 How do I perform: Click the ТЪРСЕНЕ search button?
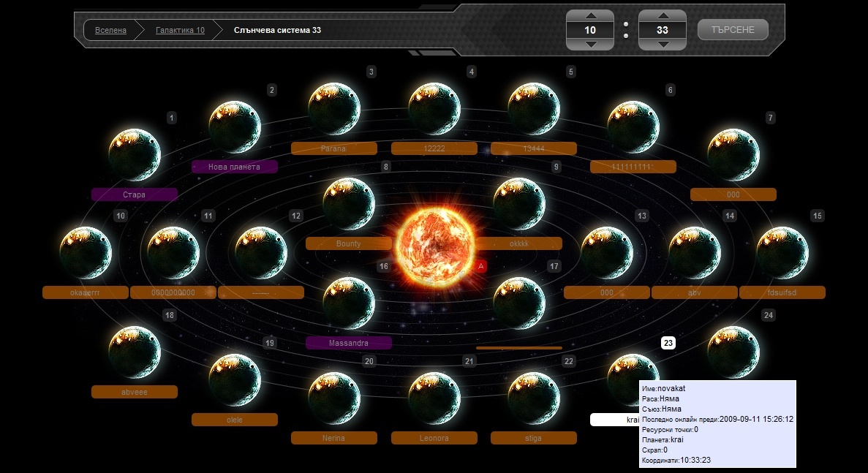733,30
